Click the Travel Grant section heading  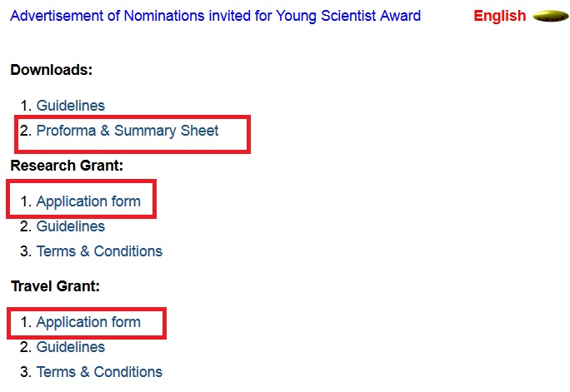coord(55,286)
